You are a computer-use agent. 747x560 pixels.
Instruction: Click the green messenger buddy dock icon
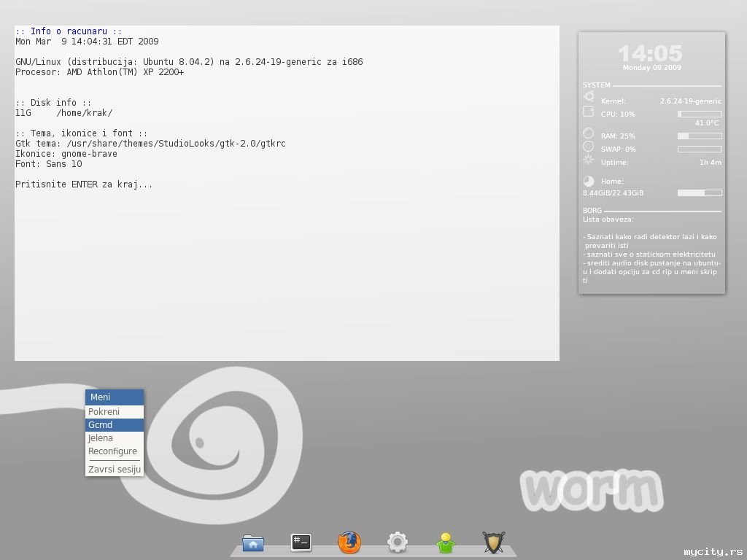coord(446,542)
